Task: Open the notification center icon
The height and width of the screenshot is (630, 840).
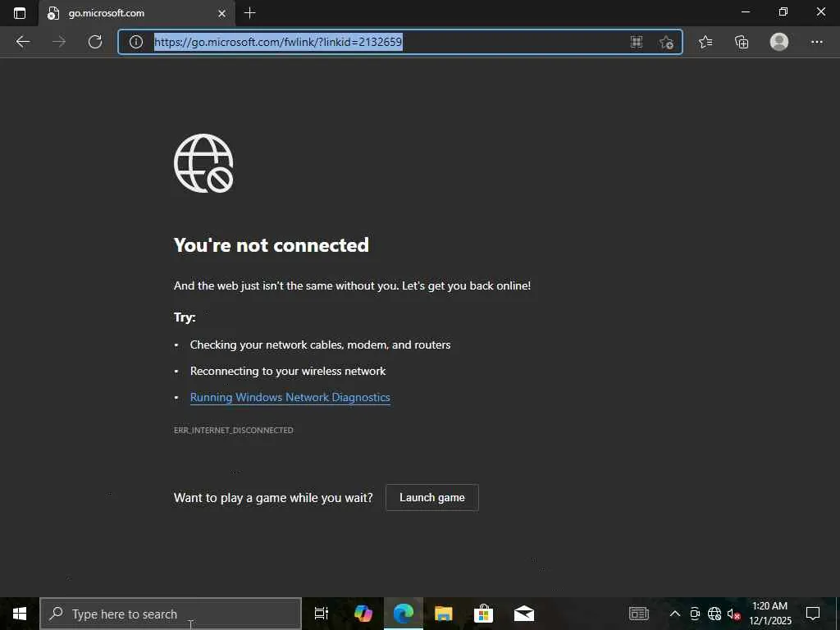Action: 813,614
